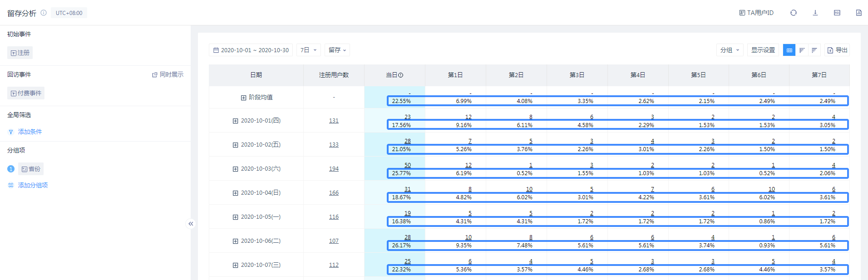Viewport: 868px width, 280px height.
Task: Open the 7日 period dropdown
Action: [309, 50]
